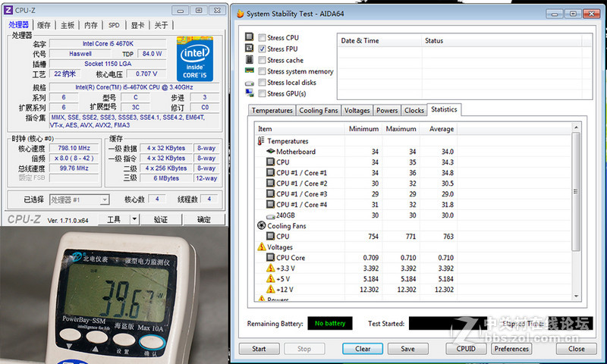Click the Voltages warning icon
This screenshot has height=364, width=607.
tap(262, 247)
